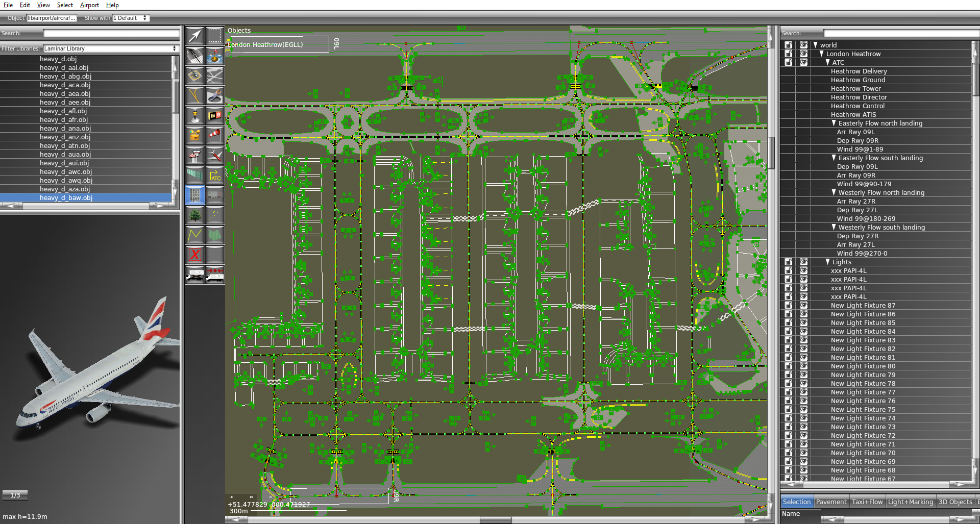980x524 pixels.
Task: Select the Forest tool
Action: [194, 214]
